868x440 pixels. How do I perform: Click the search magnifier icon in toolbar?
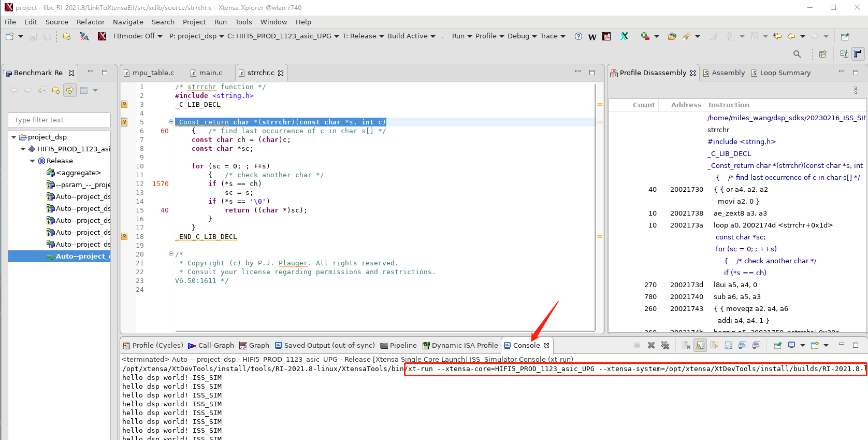pos(797,54)
